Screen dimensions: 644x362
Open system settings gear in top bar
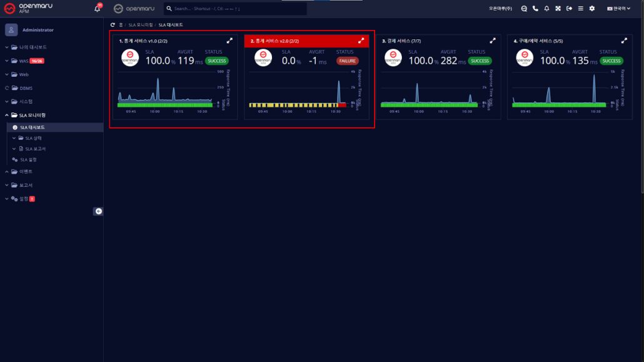590,8
